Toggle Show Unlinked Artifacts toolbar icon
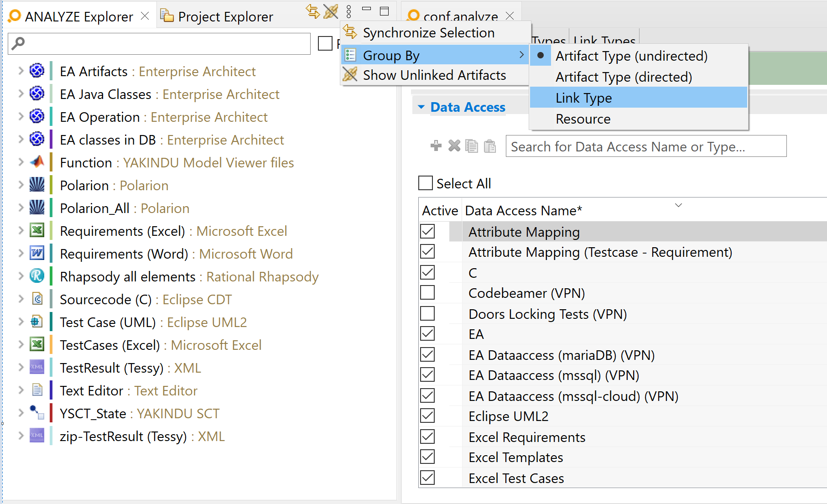 331,11
